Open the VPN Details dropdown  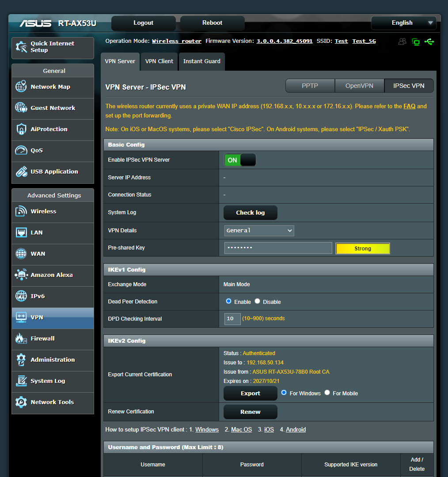click(x=259, y=231)
